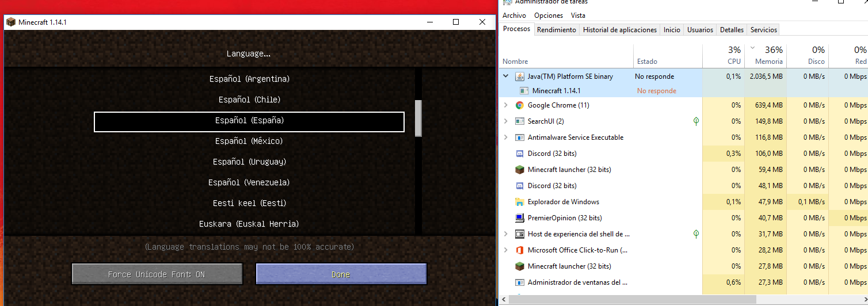Toggle the Force Unicode Font button

[x=157, y=274]
